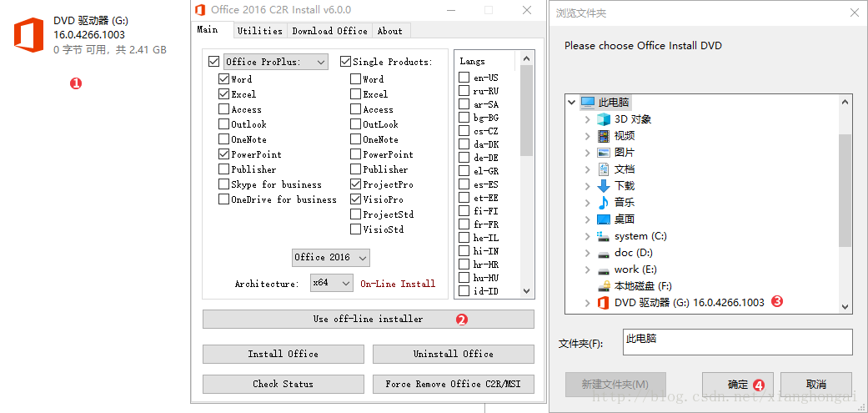Click the 3D Objects folder icon
This screenshot has height=413, width=868.
(x=604, y=119)
